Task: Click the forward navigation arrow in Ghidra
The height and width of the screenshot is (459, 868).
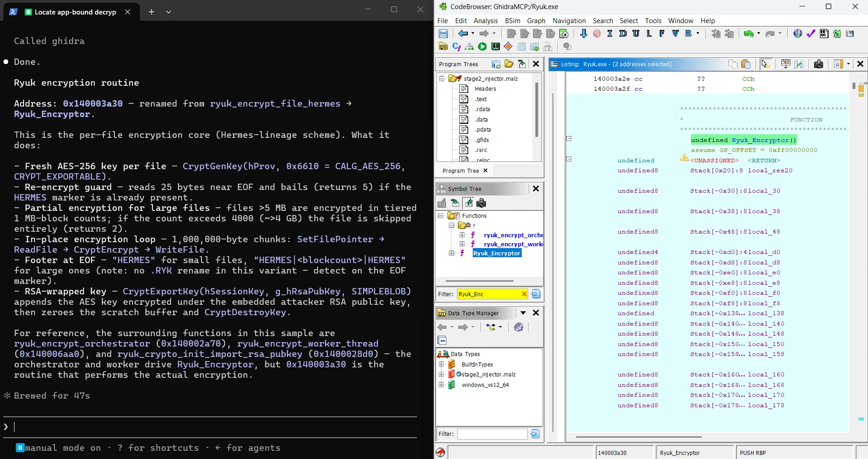Action: coord(484,34)
